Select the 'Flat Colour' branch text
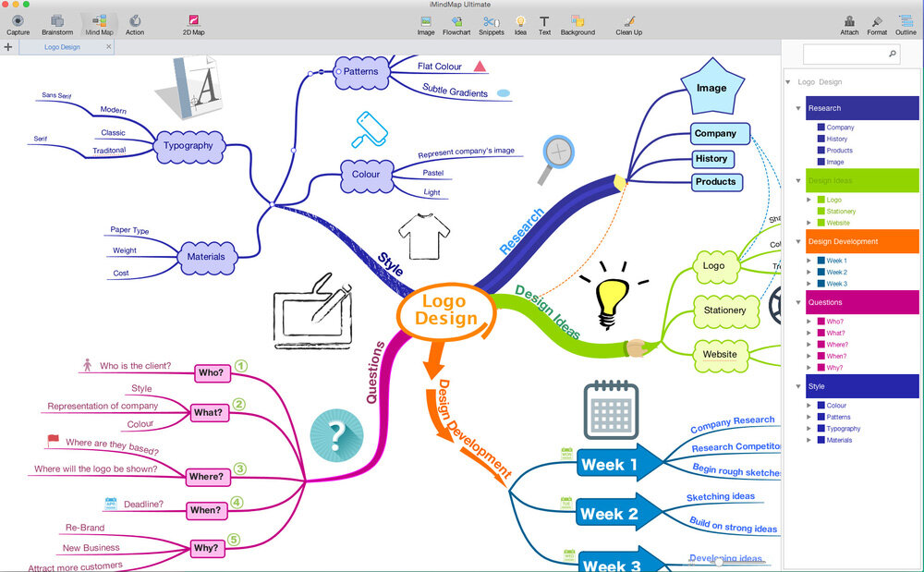The width and height of the screenshot is (924, 572). click(440, 66)
